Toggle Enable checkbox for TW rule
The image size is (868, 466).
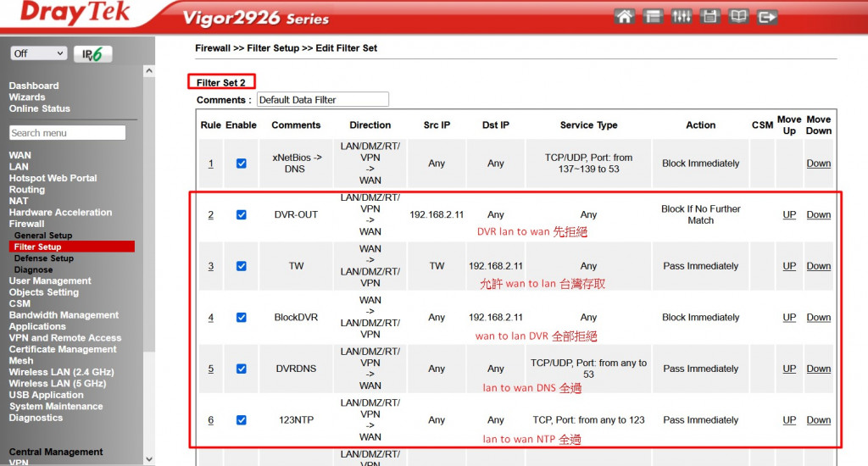pos(242,266)
